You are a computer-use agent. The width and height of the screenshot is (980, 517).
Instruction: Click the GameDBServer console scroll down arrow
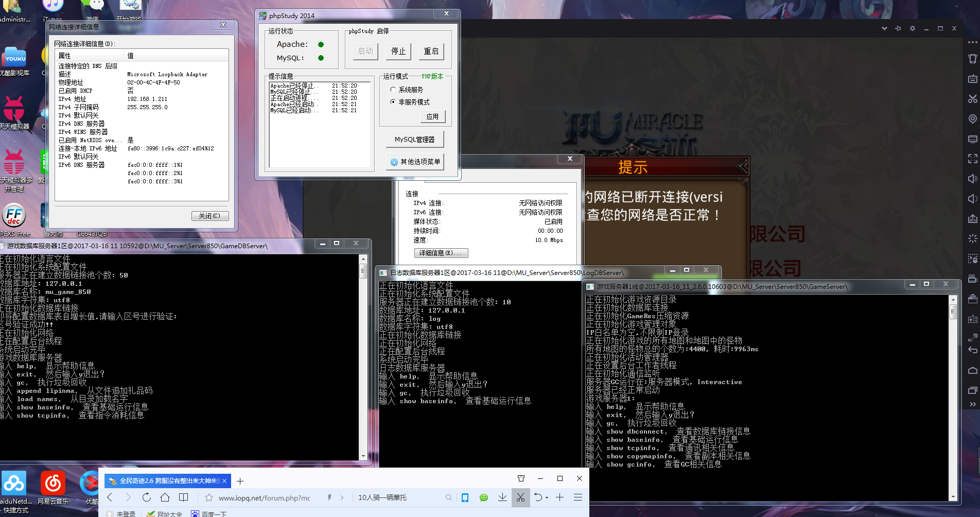point(363,456)
